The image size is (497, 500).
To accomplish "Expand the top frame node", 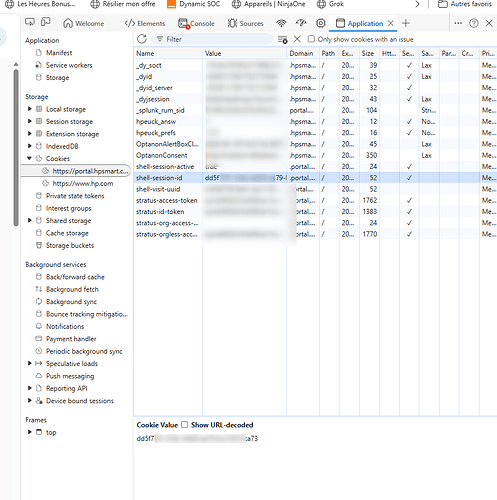I will click(x=30, y=432).
